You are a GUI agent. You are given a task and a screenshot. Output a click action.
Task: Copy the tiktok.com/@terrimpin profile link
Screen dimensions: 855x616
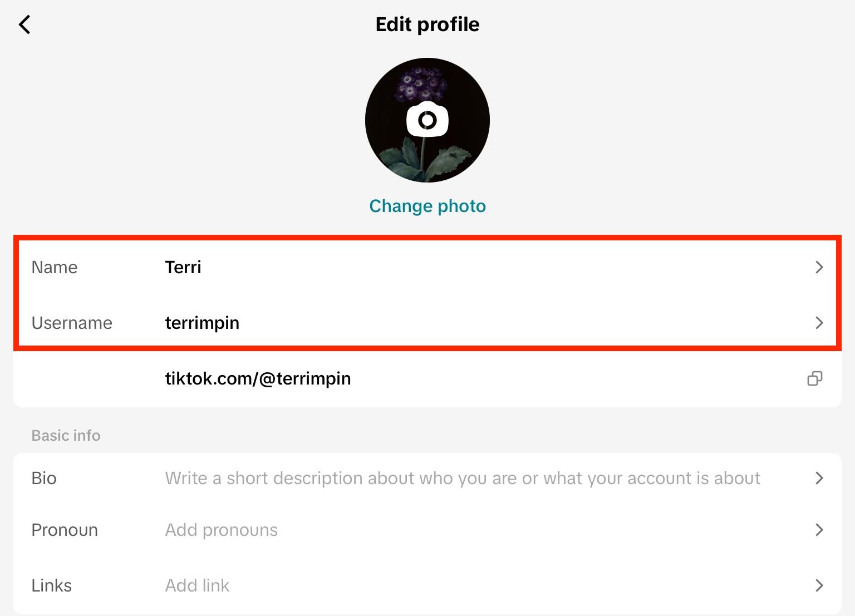click(814, 378)
